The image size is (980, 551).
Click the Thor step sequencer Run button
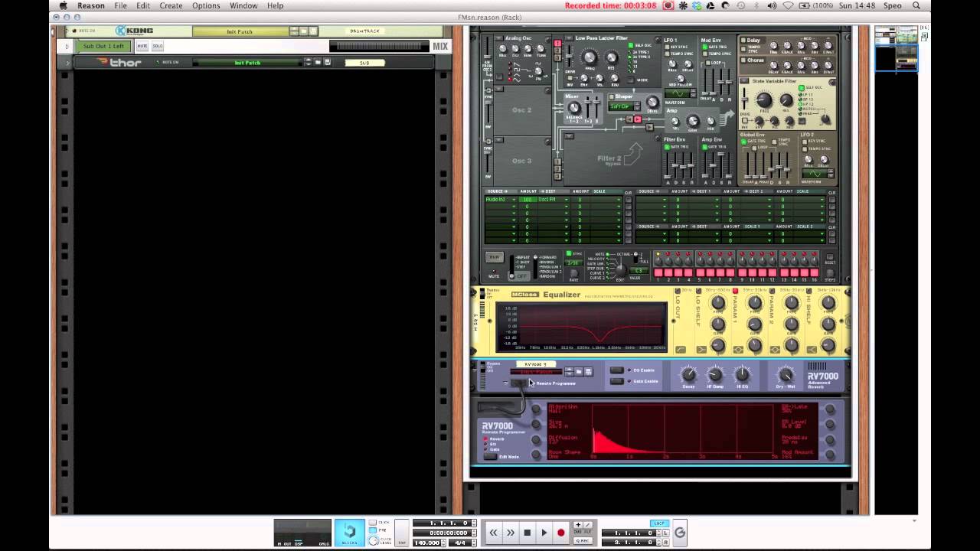(494, 257)
